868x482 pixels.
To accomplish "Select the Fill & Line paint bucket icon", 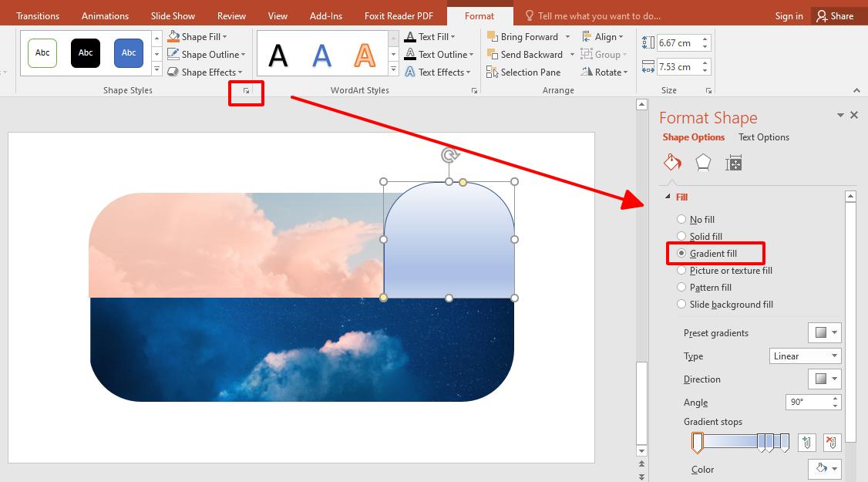I will click(671, 162).
